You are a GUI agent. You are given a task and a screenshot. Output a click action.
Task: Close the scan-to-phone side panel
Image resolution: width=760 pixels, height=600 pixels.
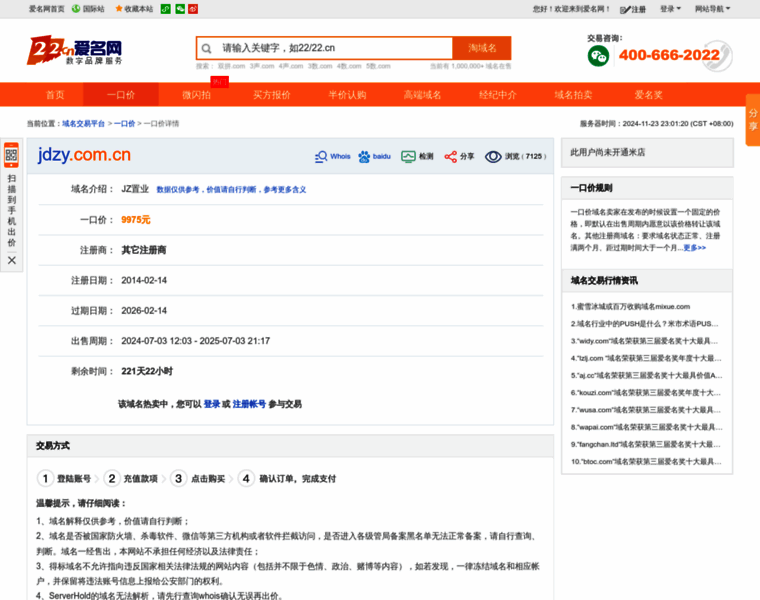[12, 260]
